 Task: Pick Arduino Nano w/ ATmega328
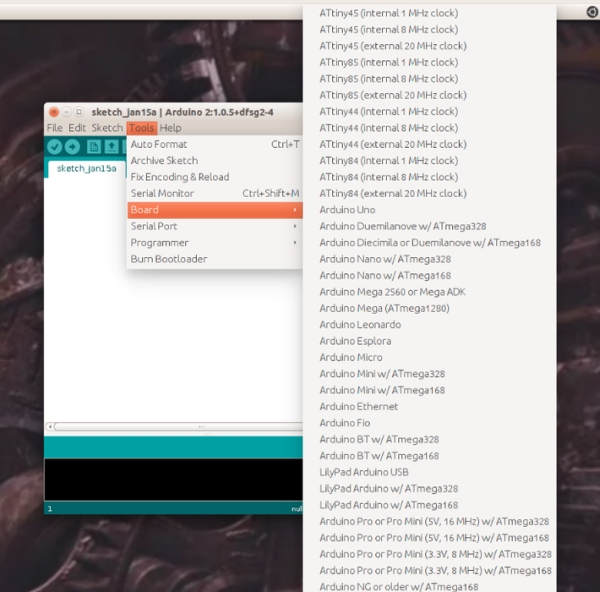pyautogui.click(x=430, y=259)
